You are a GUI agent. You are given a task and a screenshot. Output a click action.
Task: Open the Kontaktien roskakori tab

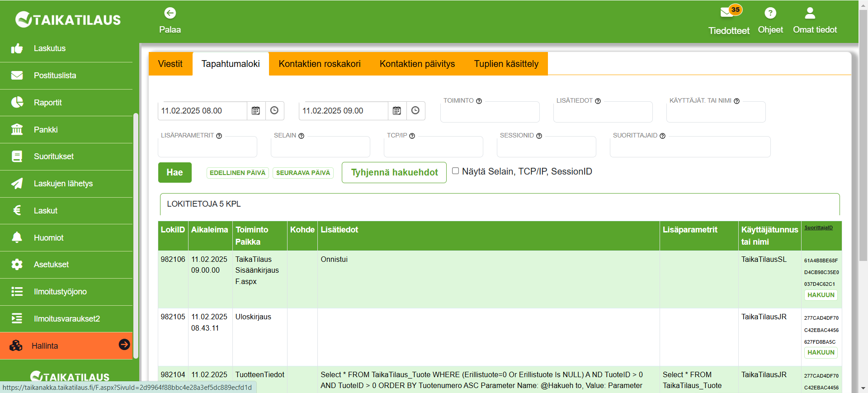pos(320,64)
